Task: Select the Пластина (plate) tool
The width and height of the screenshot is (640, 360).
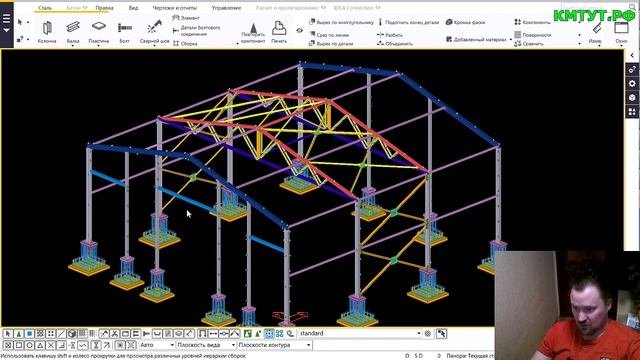Action: tap(98, 32)
